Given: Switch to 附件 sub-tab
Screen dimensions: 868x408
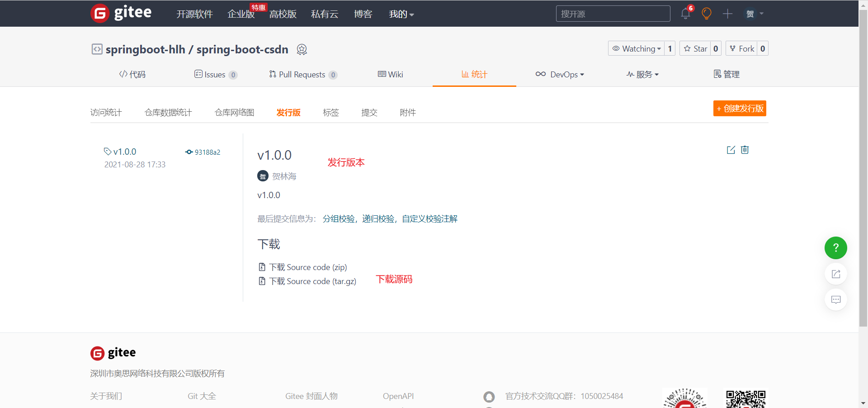Looking at the screenshot, I should coord(408,112).
